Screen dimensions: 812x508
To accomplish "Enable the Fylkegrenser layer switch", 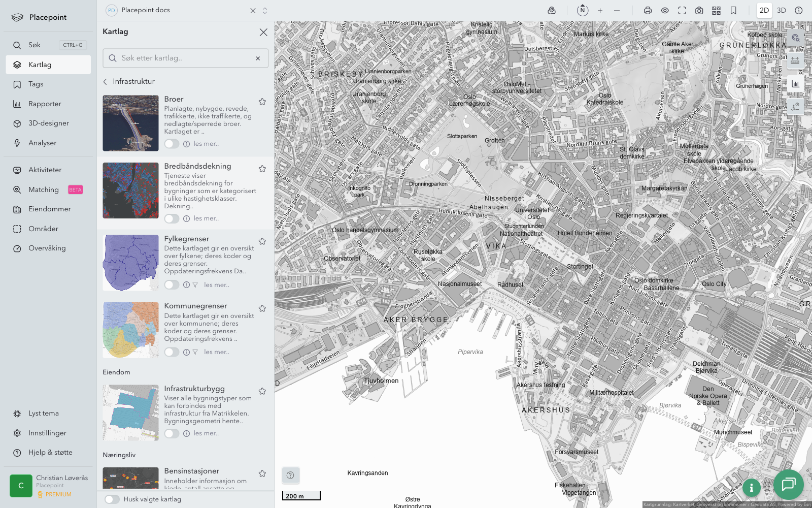I will [172, 285].
